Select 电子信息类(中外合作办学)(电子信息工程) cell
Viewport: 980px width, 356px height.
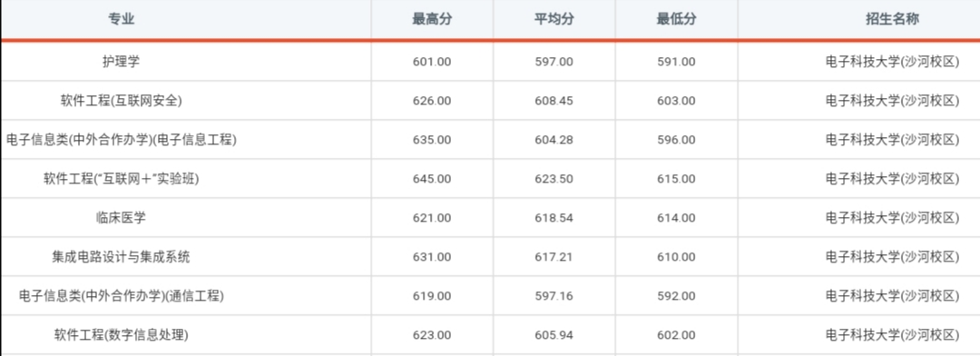[x=122, y=140]
